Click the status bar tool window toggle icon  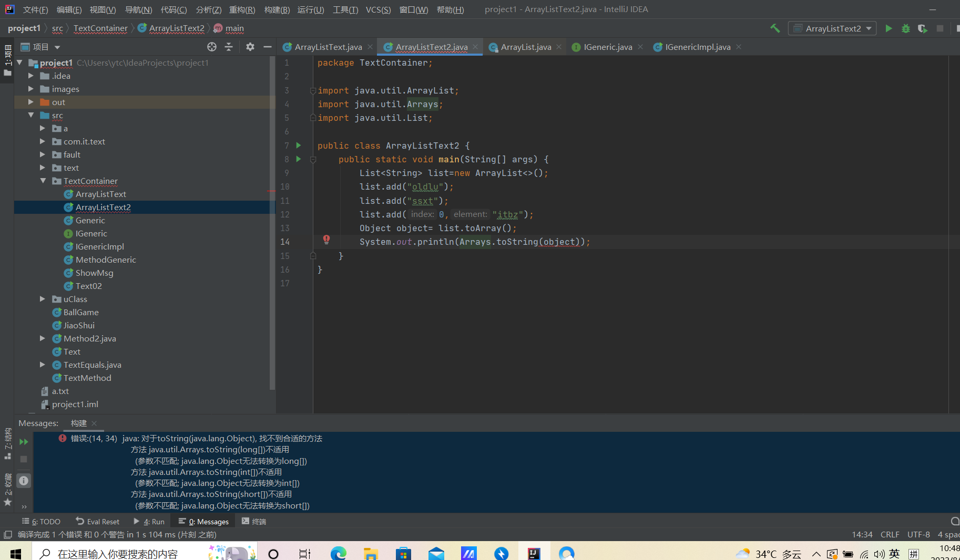(7, 535)
